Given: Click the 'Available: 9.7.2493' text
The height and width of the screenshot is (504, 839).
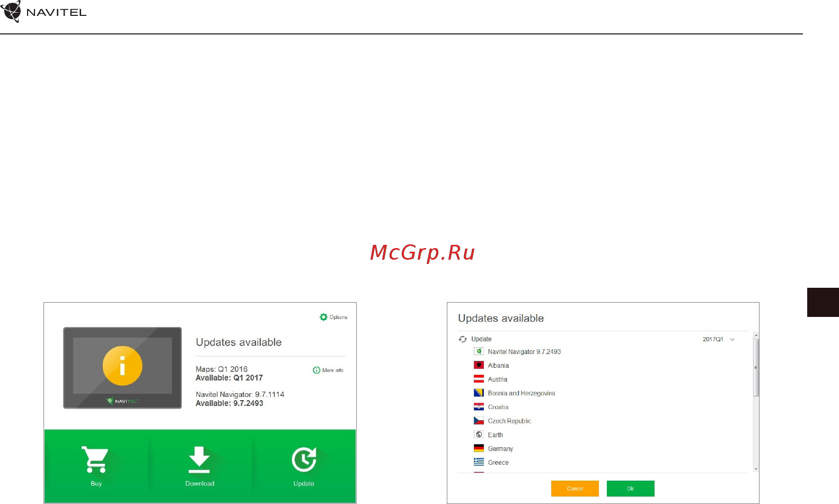Looking at the screenshot, I should tap(229, 403).
